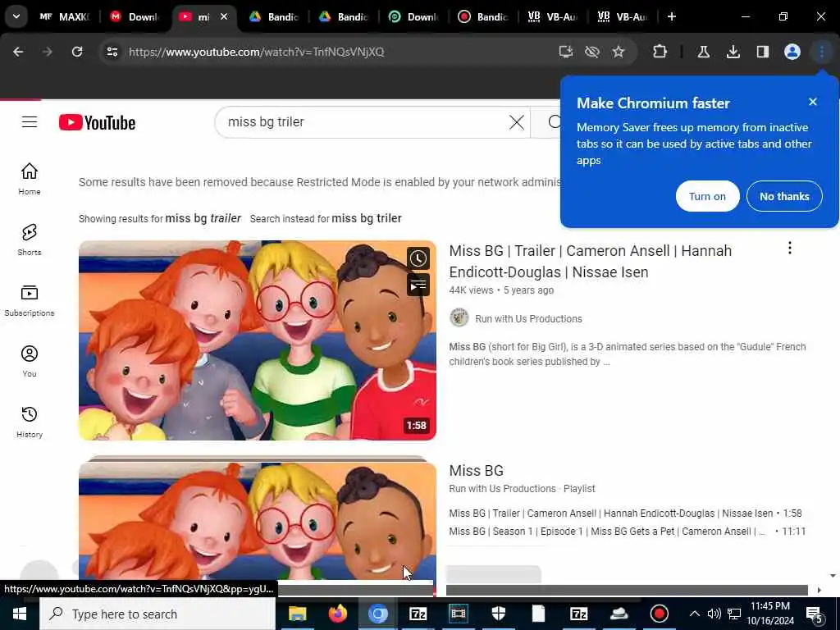
Task: Toggle the browser side panel
Action: point(762,52)
